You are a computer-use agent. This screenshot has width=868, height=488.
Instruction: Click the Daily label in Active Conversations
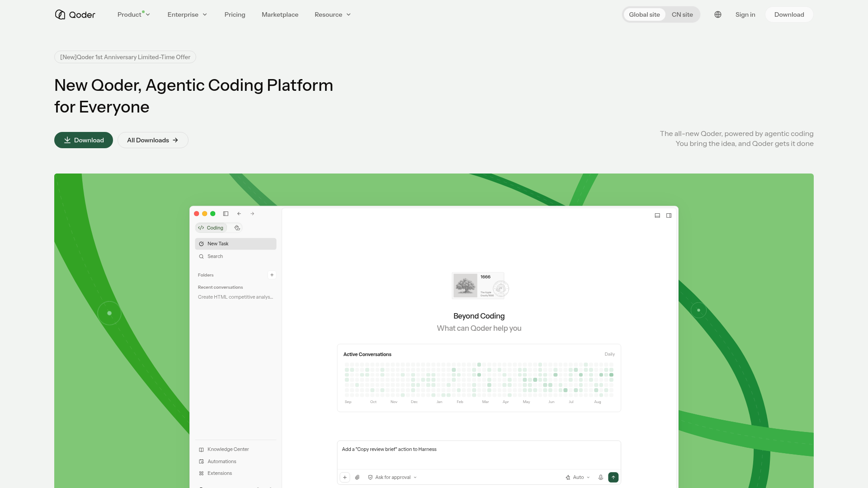[609, 354]
